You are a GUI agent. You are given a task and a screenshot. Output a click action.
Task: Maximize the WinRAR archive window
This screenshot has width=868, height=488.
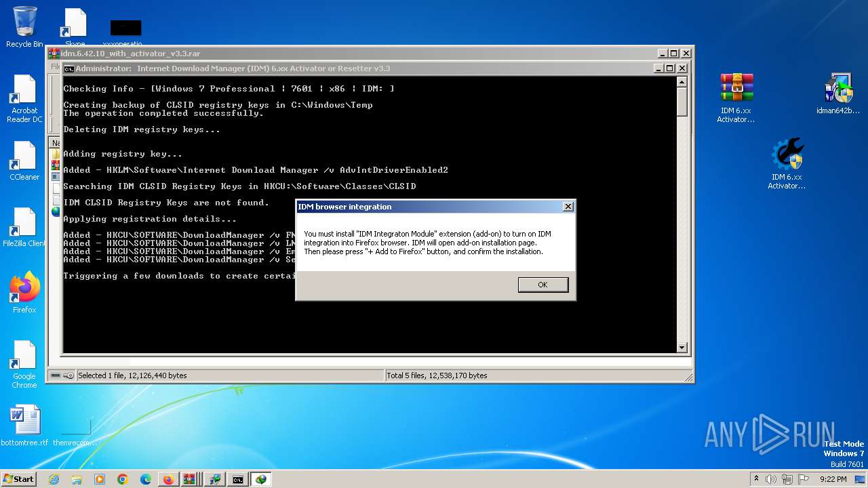click(673, 54)
